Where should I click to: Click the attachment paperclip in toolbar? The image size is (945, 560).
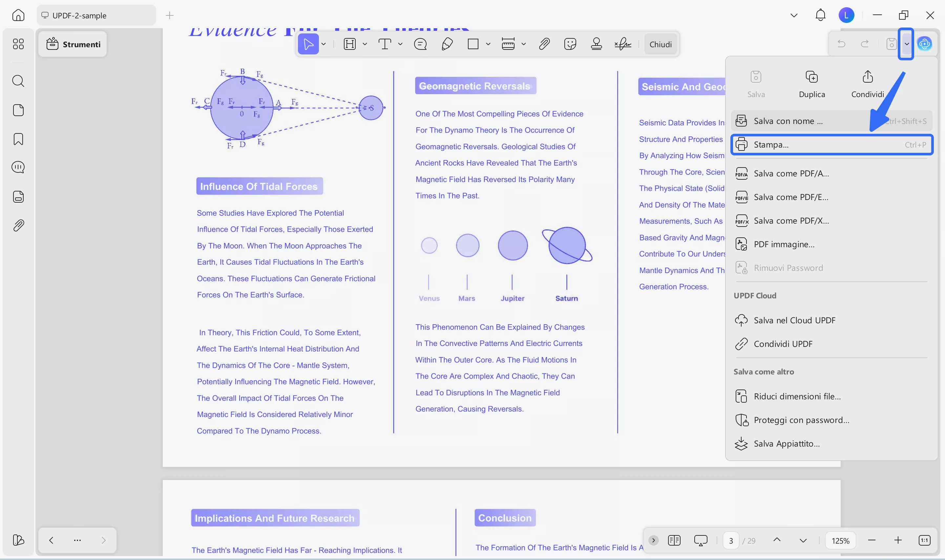point(544,44)
